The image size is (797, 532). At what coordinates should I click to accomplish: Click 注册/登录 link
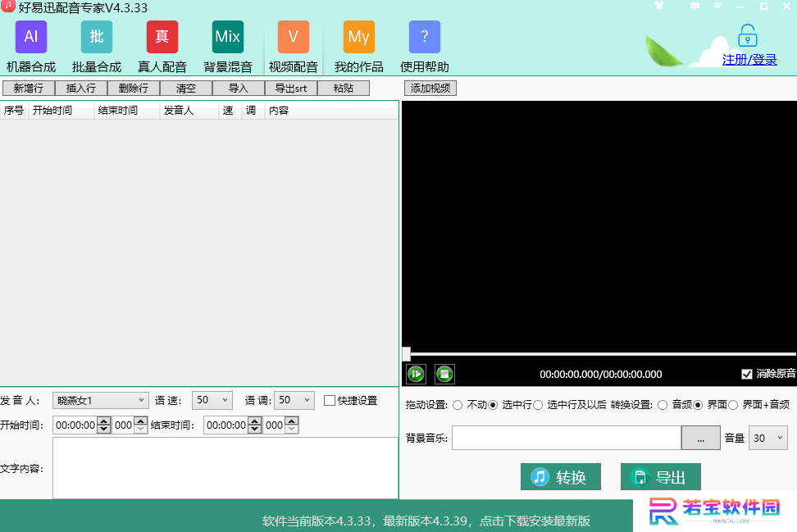tap(749, 60)
